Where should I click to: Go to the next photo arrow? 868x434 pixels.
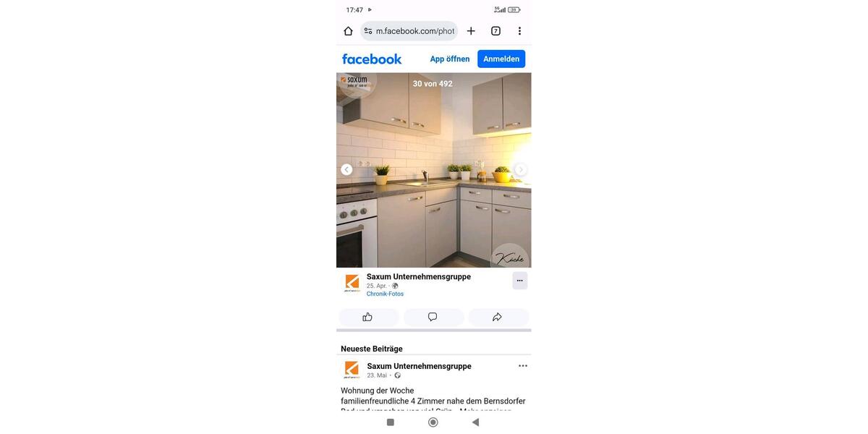pos(521,169)
